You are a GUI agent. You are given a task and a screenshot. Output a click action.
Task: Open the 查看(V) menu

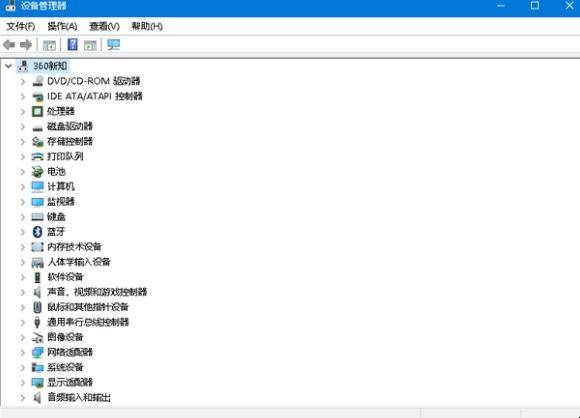pos(104,26)
